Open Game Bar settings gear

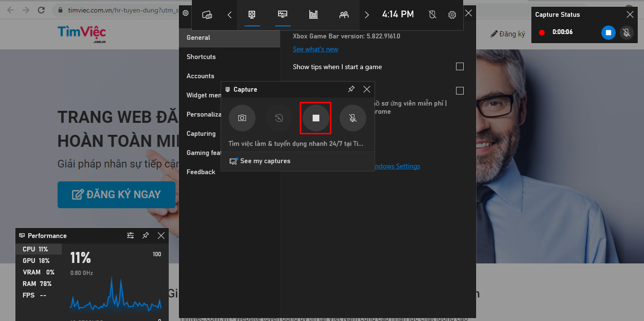tap(452, 15)
